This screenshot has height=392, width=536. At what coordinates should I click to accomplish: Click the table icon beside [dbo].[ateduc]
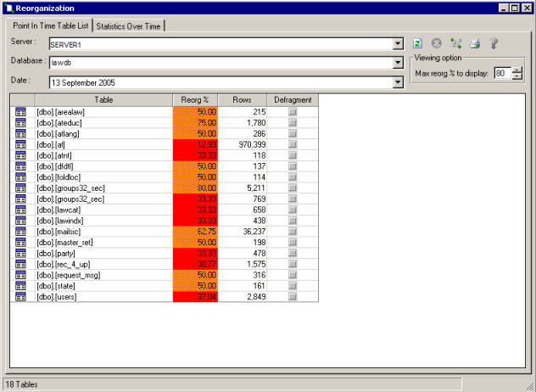point(20,123)
